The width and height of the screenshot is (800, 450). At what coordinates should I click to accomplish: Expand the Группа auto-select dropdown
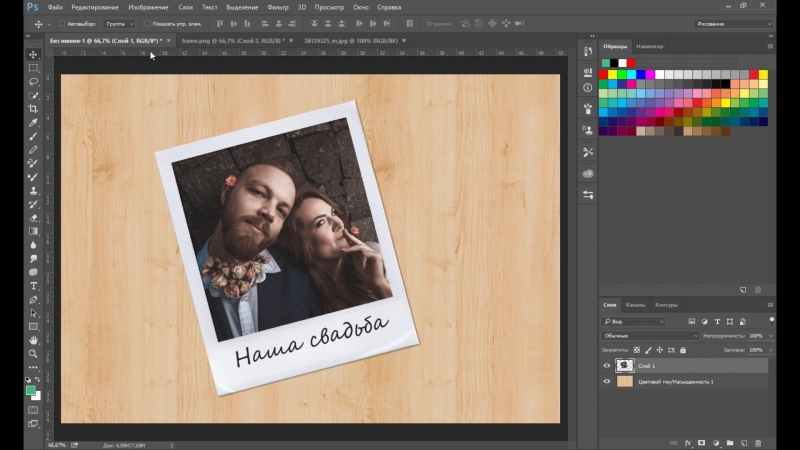[x=119, y=23]
